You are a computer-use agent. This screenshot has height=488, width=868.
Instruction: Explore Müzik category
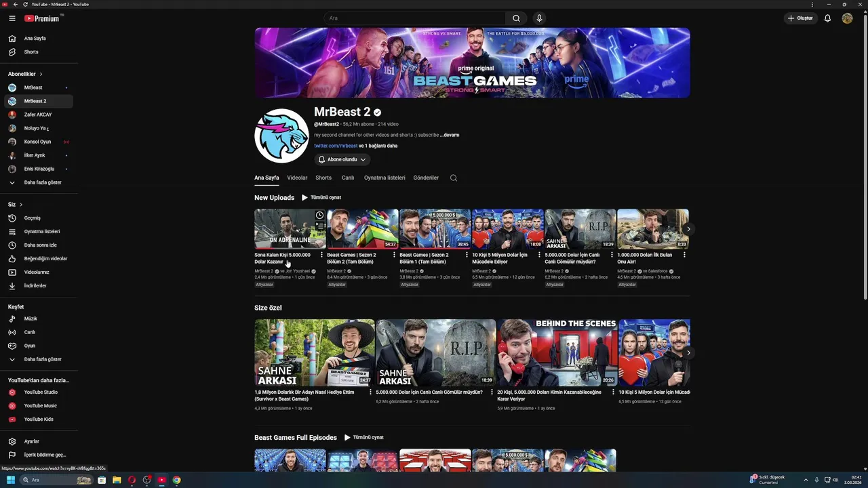coord(39,319)
